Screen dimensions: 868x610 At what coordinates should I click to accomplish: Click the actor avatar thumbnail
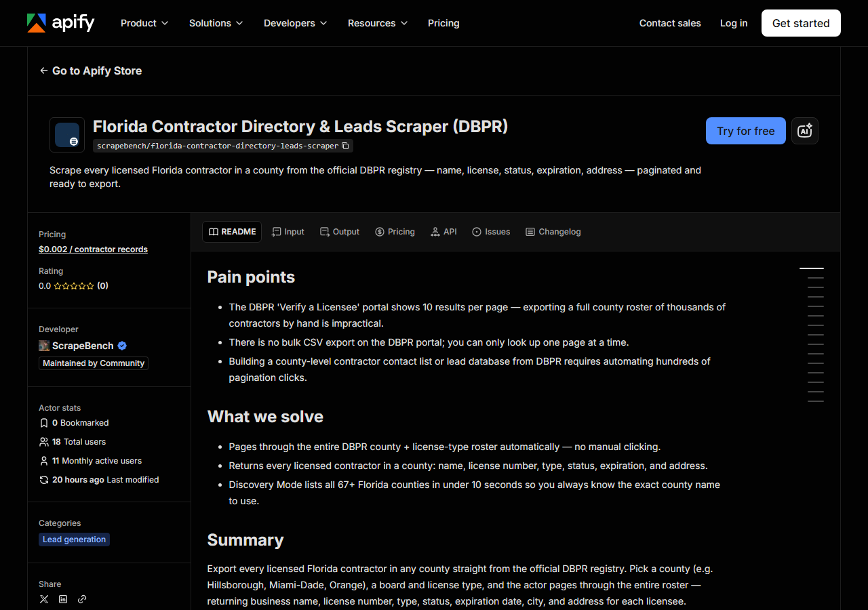click(67, 135)
